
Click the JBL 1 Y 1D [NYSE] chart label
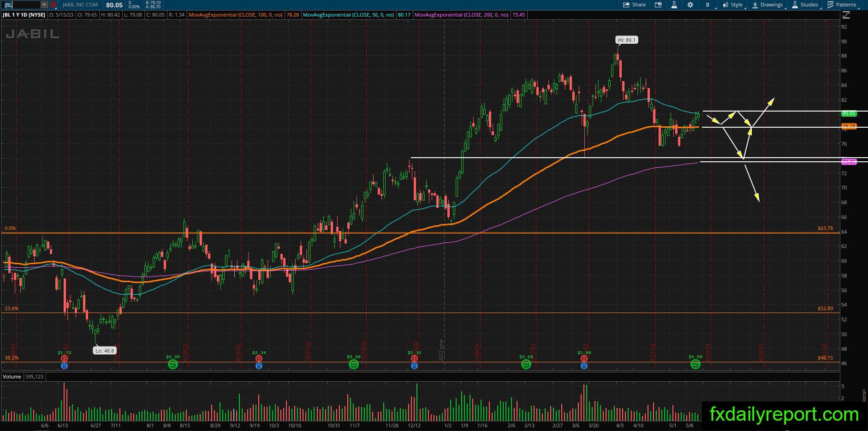pos(24,15)
